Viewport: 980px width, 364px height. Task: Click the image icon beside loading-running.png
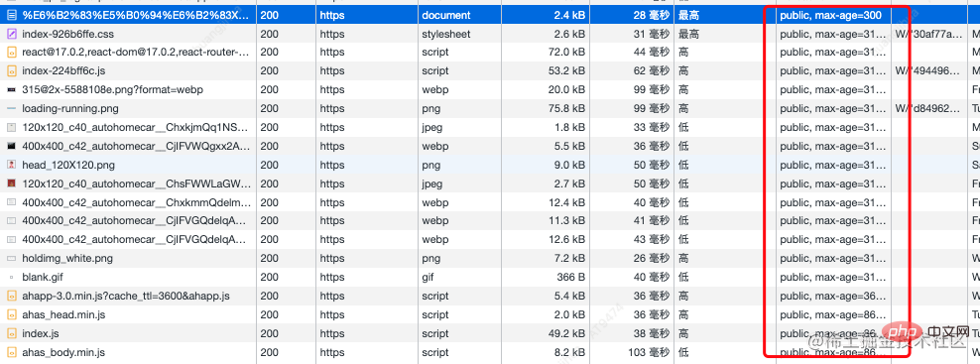click(x=11, y=109)
